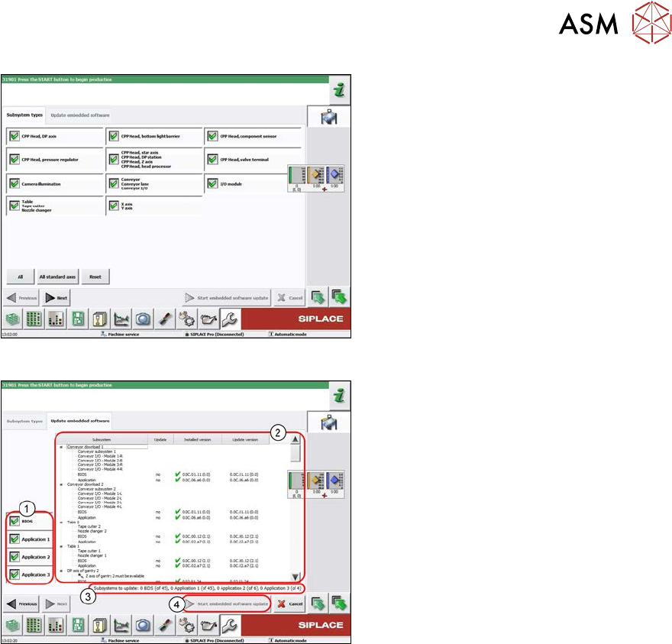Click the green grid icon in the bottom toolbar
Image resolution: width=672 pixels, height=644 pixels.
(34, 626)
